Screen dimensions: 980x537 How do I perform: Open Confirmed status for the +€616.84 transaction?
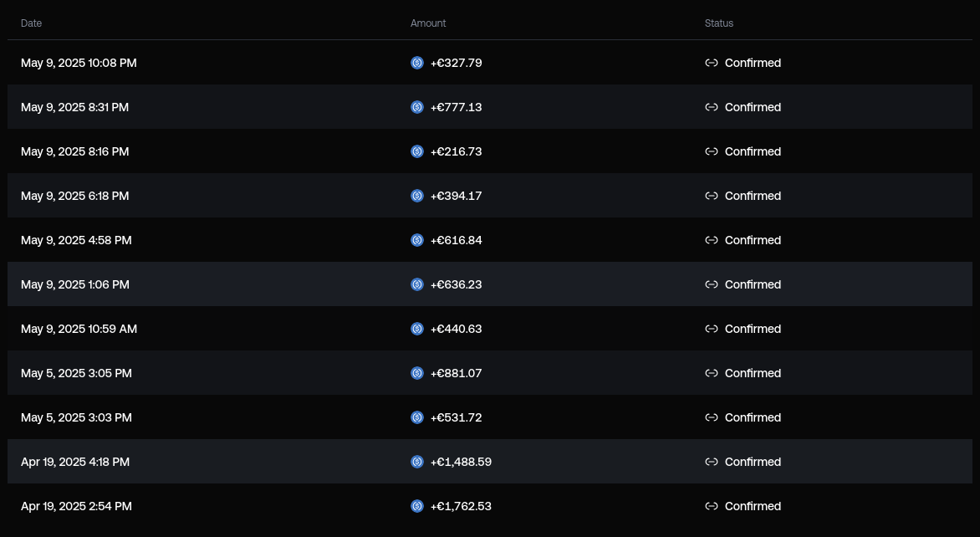[753, 240]
